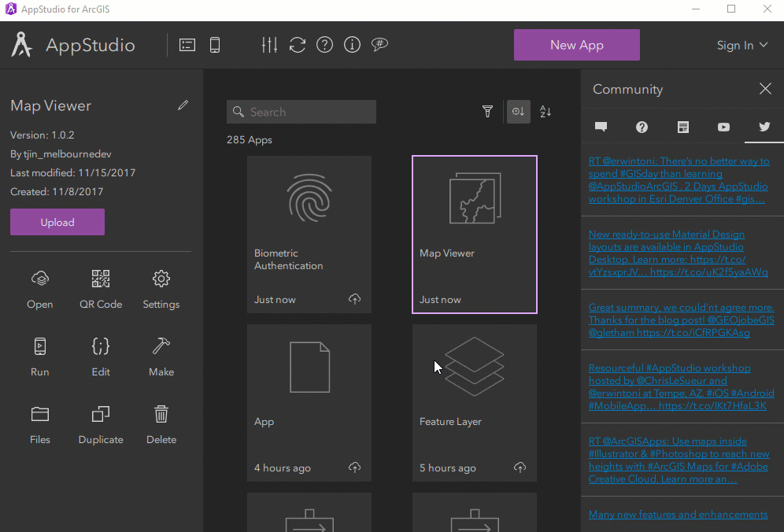Switch to Community help question tab
The image size is (784, 532).
click(642, 127)
